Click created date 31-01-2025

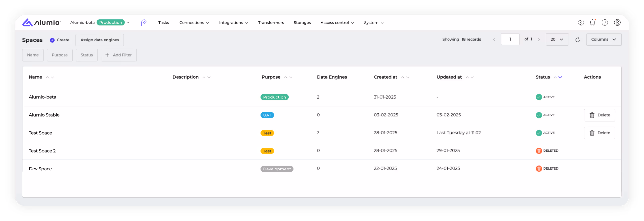(x=385, y=97)
